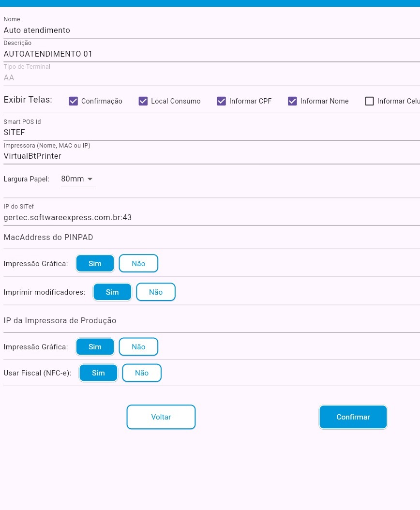Open the Largura Papel 80mm dropdown

pos(77,179)
